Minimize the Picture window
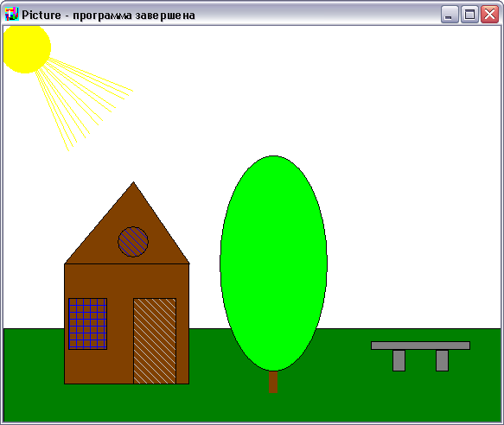The height and width of the screenshot is (425, 504). point(450,15)
